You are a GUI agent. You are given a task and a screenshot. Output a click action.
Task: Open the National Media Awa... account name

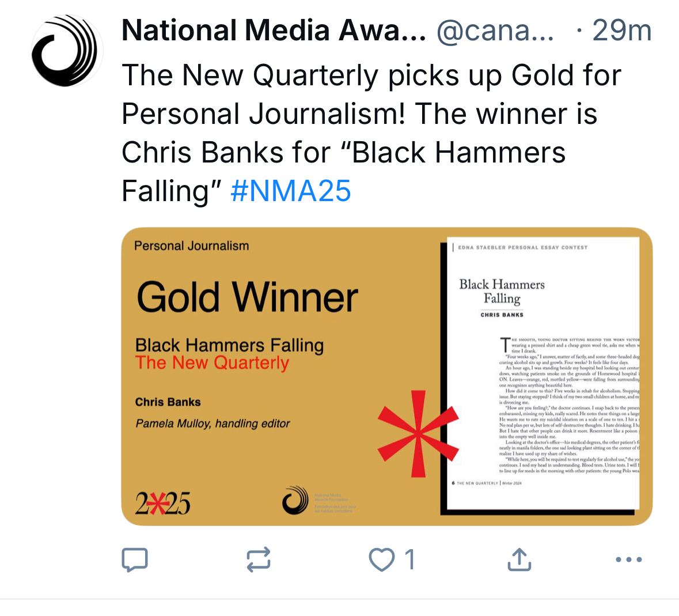(x=274, y=31)
